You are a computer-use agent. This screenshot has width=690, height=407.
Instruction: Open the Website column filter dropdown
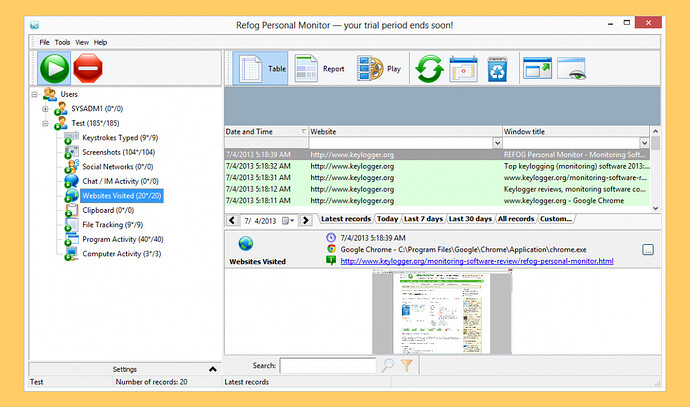tap(496, 143)
